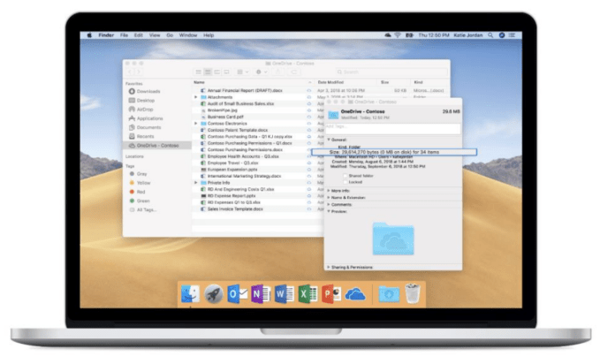This screenshot has width=600, height=364.
Task: Open the Edit menu
Action: tap(138, 34)
